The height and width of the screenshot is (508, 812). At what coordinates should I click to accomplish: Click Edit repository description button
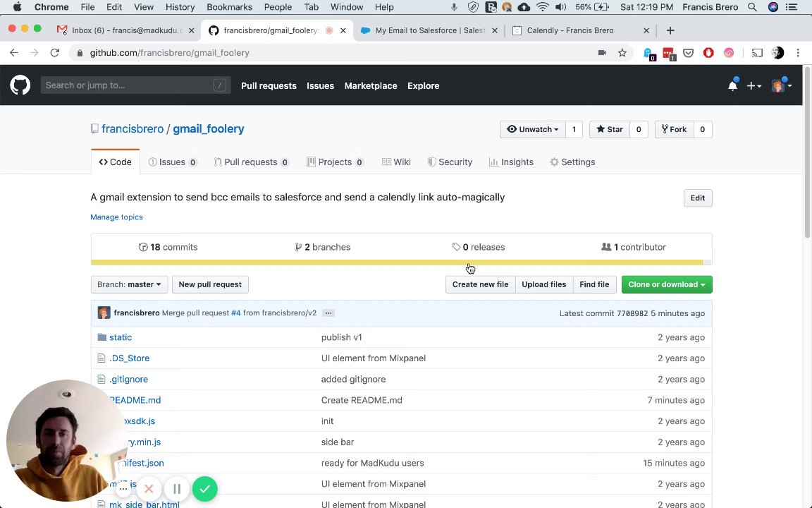click(698, 198)
